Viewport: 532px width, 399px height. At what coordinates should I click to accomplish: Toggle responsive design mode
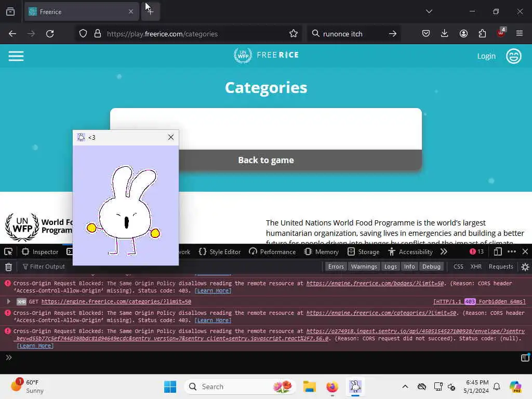(x=498, y=252)
